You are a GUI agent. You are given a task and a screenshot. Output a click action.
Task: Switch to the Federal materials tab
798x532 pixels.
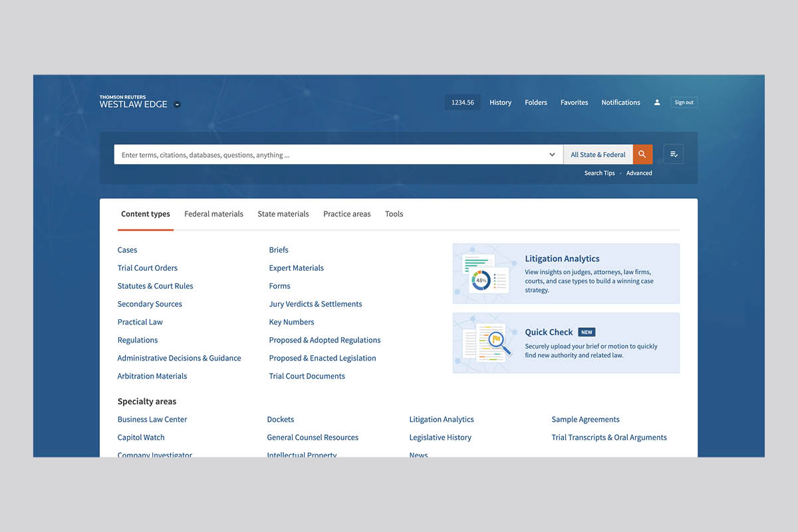tap(213, 214)
